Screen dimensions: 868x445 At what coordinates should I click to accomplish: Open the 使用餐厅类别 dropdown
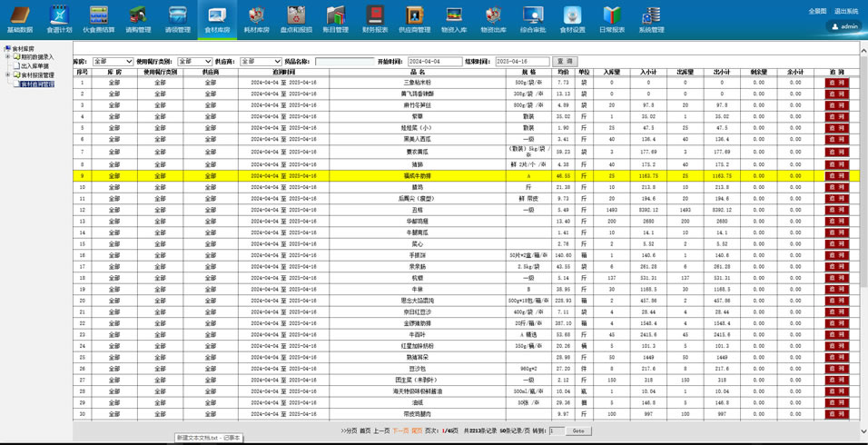coord(195,62)
